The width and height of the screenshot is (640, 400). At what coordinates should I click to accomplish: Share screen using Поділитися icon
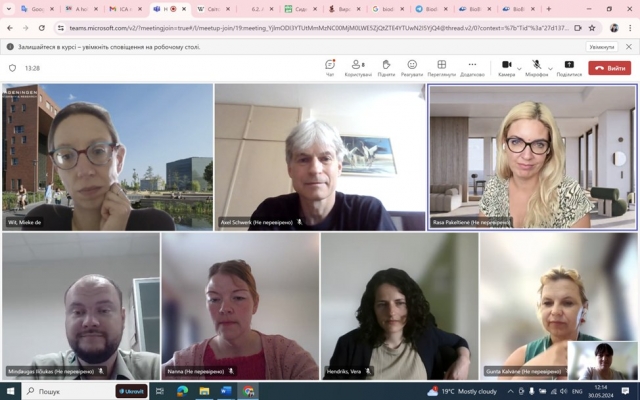click(569, 65)
